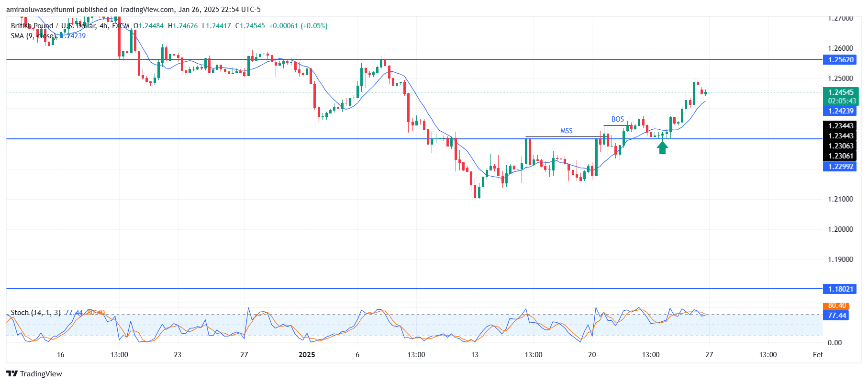Viewport: 868px width, 384px height.
Task: Click the 23 date label on time axis
Action: [178, 355]
